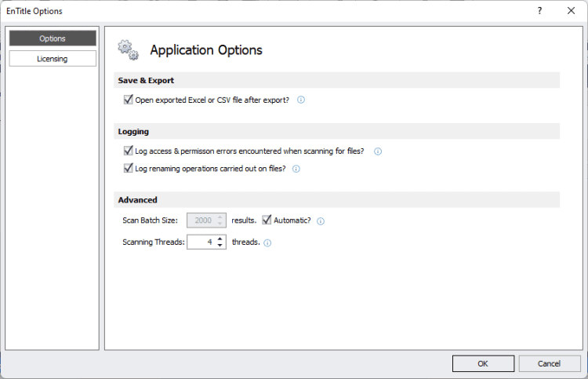Image resolution: width=588 pixels, height=379 pixels.
Task: Toggle Open exported Excel or CSV file checkbox
Action: pyautogui.click(x=129, y=100)
